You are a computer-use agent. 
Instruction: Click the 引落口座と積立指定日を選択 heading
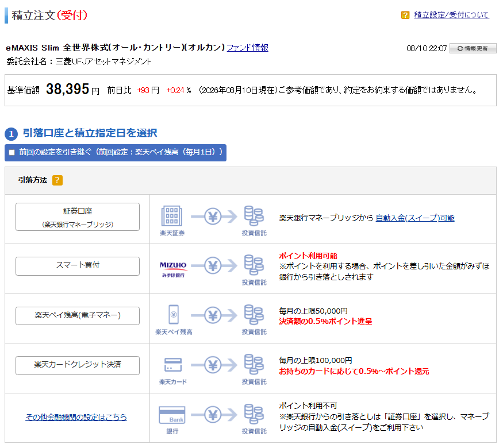(90, 133)
